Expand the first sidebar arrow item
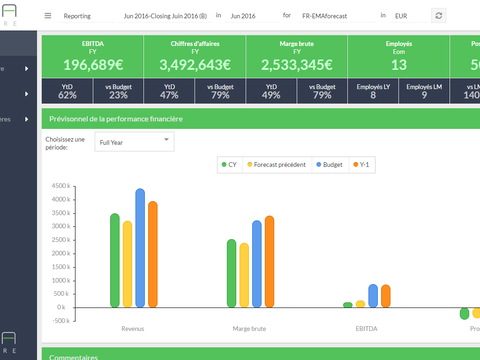480x360 pixels. coord(26,69)
